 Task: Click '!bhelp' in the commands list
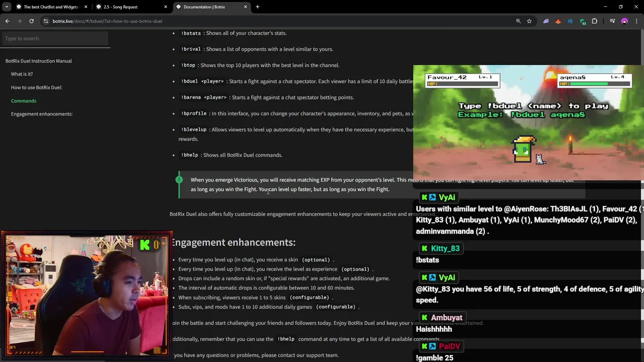190,155
